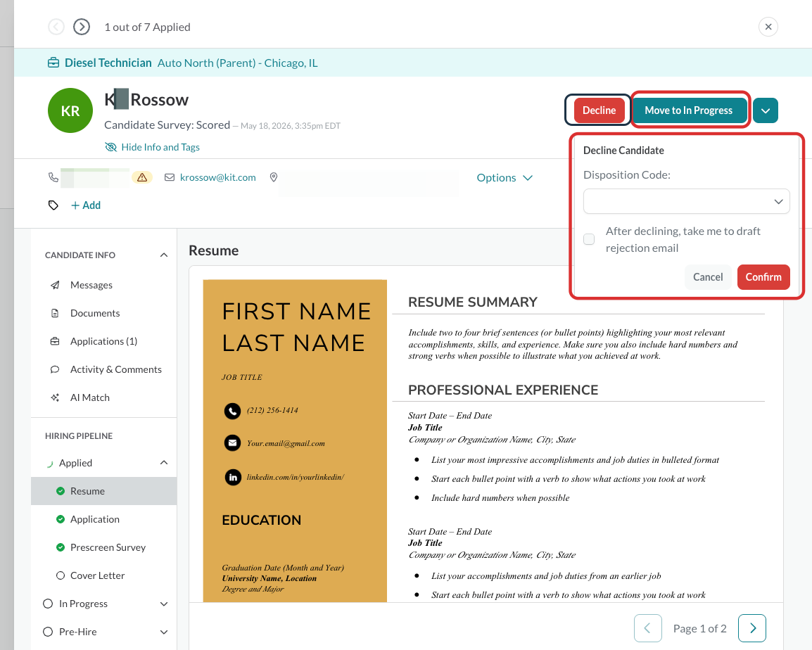Click 'Candidate Survey: Scored' status text
This screenshot has width=812, height=650.
point(167,125)
